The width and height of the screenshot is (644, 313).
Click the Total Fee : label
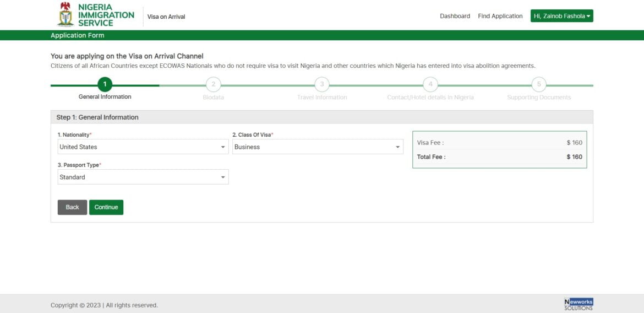click(431, 156)
